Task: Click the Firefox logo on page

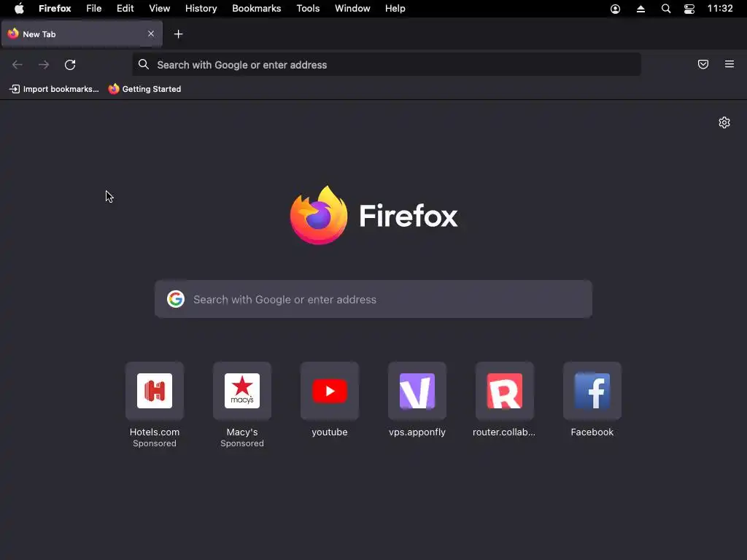Action: click(x=373, y=215)
